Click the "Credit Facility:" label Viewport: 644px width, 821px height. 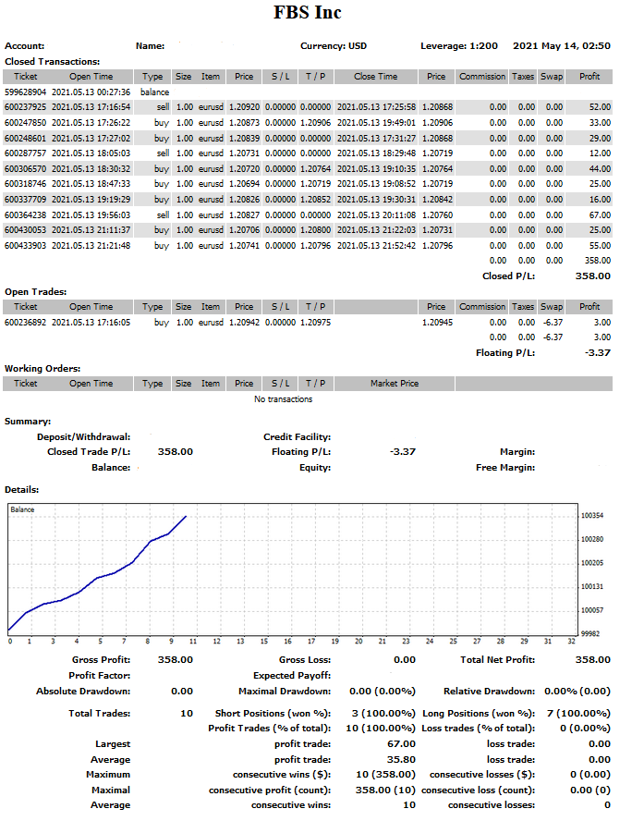[298, 437]
